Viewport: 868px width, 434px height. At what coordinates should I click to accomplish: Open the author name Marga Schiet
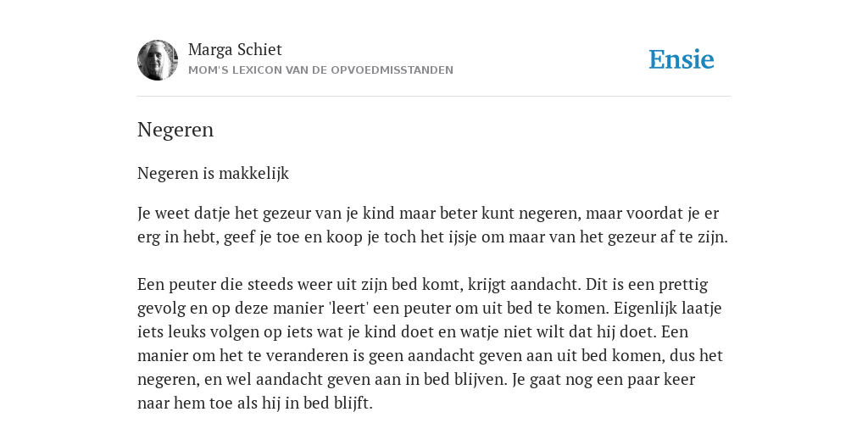click(235, 50)
